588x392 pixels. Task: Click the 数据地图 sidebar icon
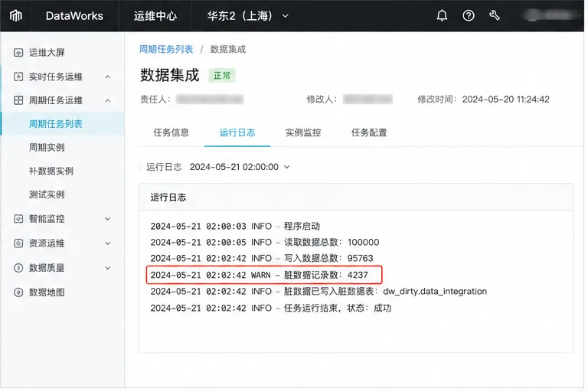(18, 292)
